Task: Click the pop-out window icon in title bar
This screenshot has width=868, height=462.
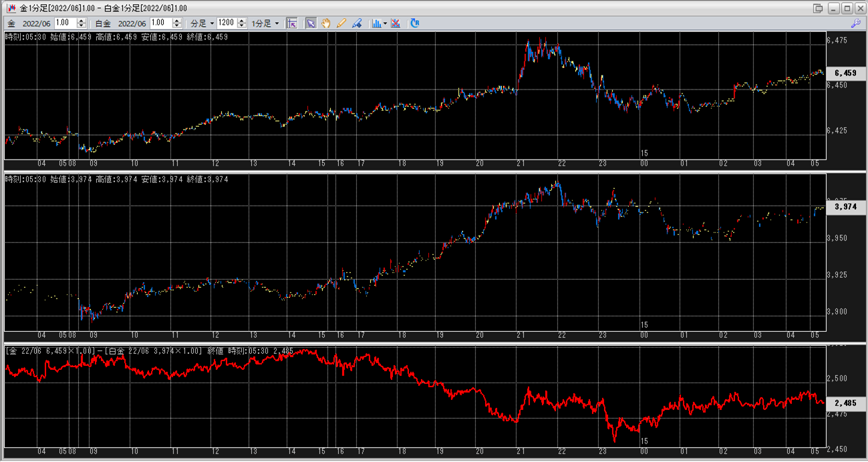Action: pyautogui.click(x=818, y=8)
